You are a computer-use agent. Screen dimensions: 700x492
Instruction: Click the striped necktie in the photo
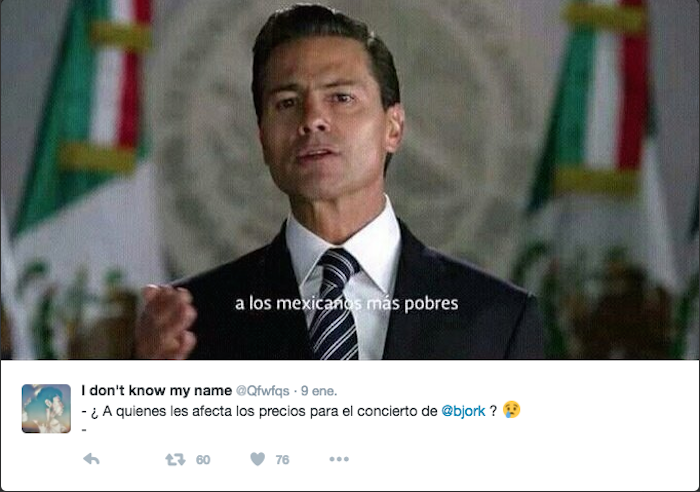point(335,304)
